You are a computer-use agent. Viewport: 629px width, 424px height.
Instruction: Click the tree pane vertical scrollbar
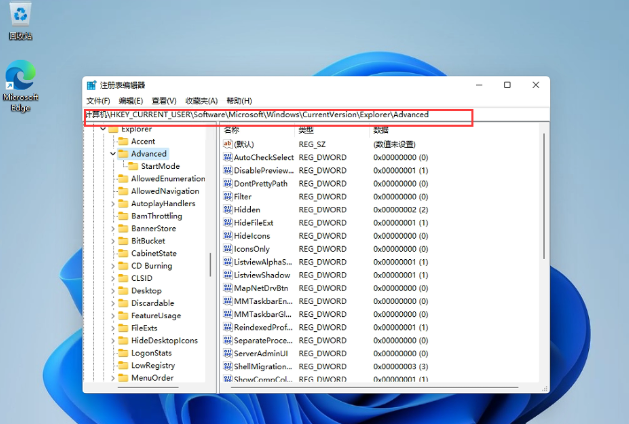[210, 263]
